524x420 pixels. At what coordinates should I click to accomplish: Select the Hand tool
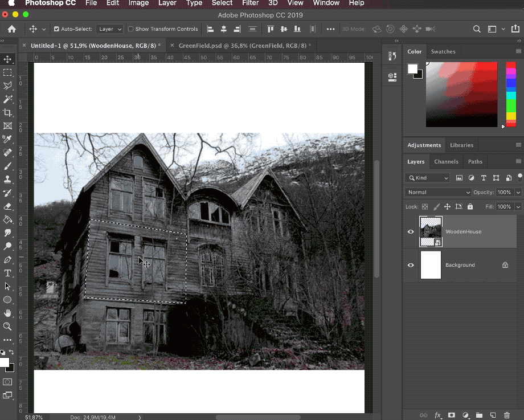[x=7, y=313]
